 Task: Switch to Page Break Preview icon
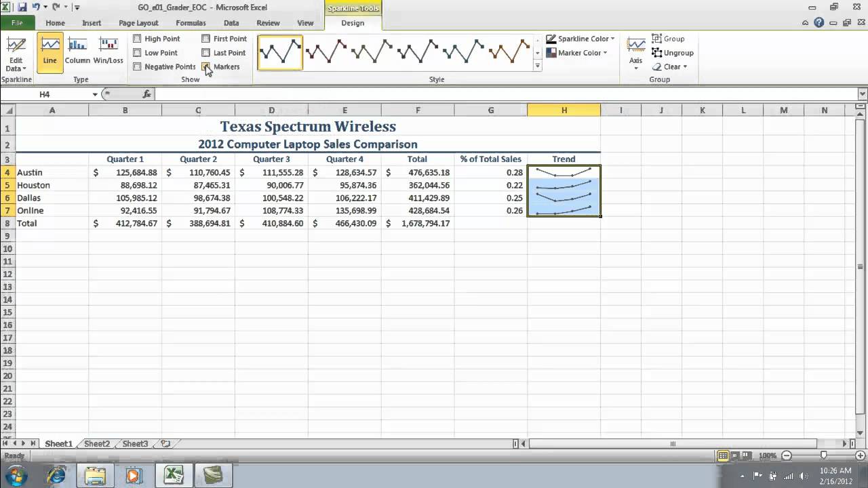(747, 456)
